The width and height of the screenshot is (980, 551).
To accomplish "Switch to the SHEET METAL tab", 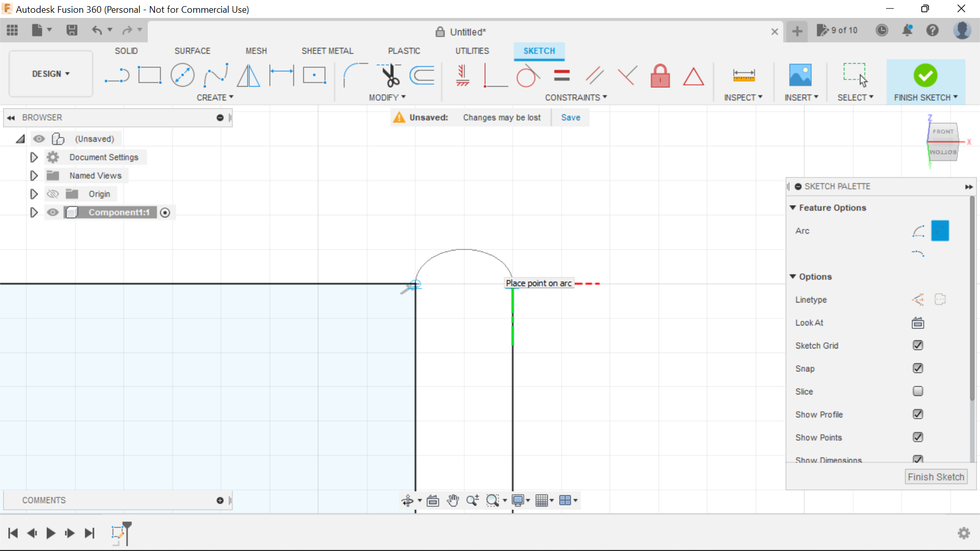I will click(x=327, y=51).
